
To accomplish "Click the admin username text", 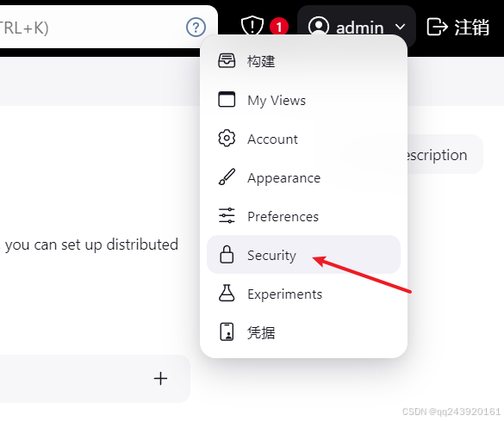I will (359, 28).
